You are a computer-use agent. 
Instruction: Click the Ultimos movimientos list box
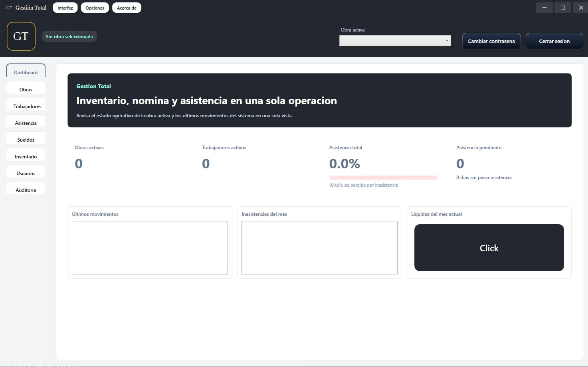pyautogui.click(x=150, y=248)
